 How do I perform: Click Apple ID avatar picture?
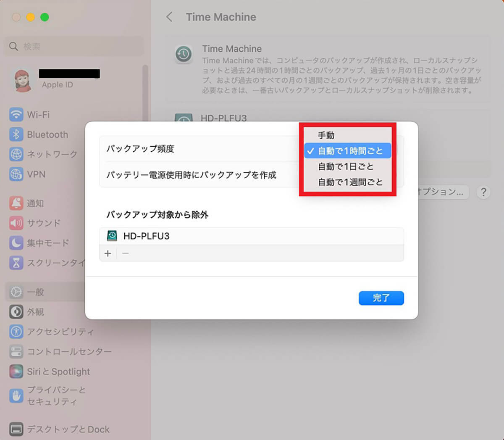click(23, 80)
